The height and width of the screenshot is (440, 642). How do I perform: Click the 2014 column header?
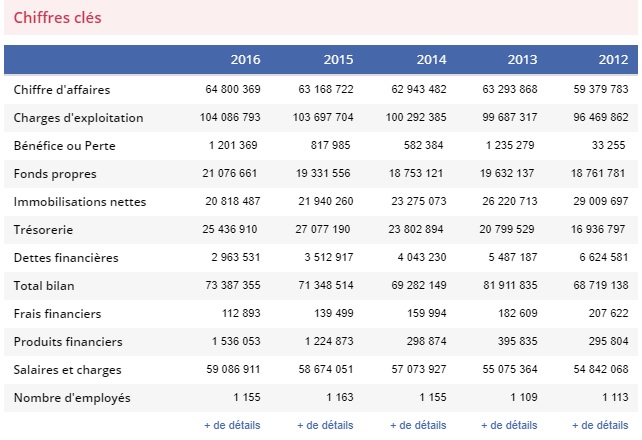[x=431, y=59]
